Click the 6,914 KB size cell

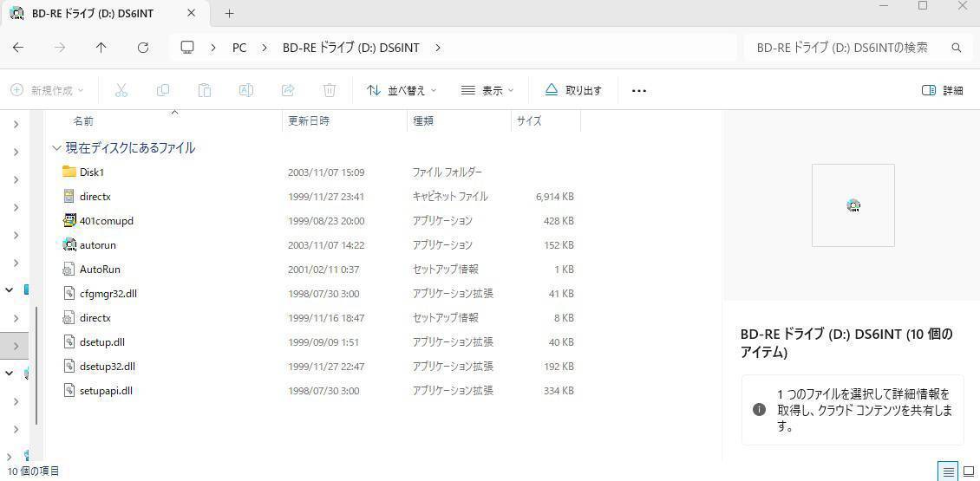554,196
